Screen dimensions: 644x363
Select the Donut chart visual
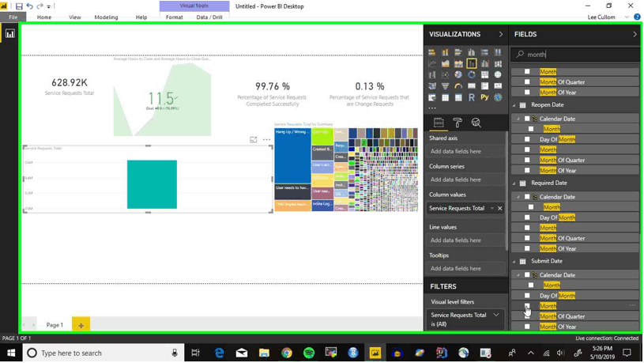click(x=472, y=75)
